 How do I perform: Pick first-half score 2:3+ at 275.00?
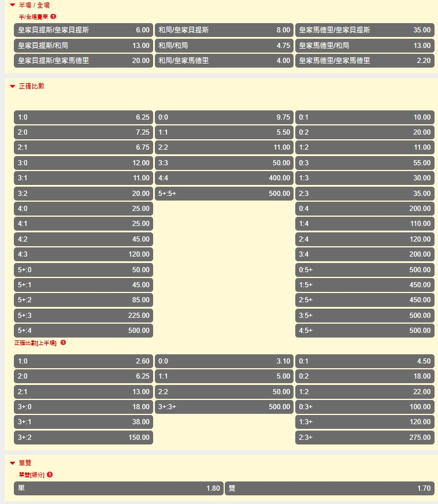pos(365,437)
